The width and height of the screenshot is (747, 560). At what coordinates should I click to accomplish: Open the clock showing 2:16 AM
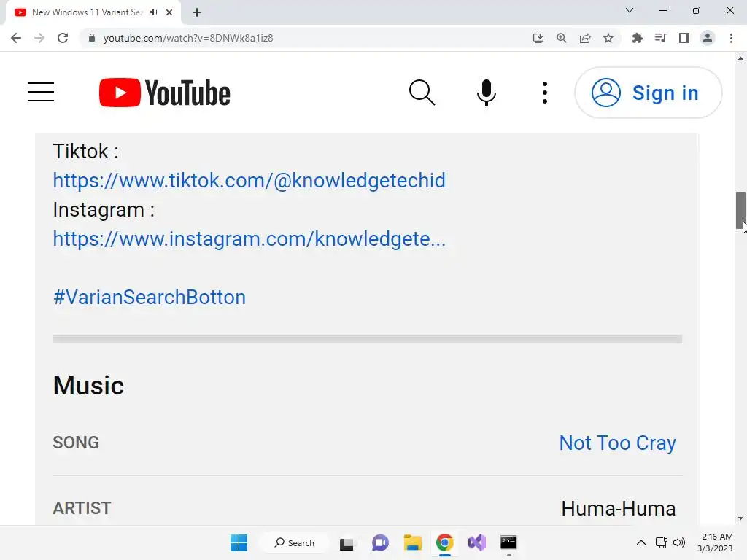click(x=716, y=542)
